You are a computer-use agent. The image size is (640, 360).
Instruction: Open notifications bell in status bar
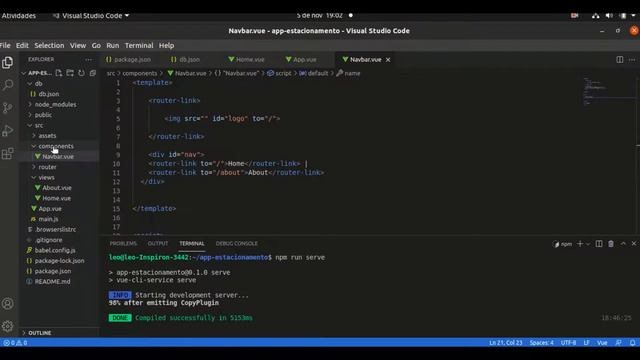point(632,342)
